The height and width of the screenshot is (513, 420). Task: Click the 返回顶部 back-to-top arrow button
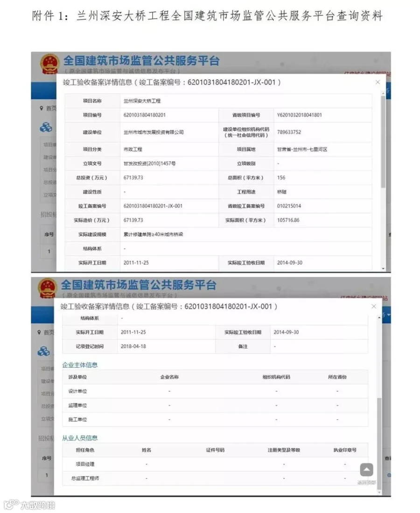point(367,470)
